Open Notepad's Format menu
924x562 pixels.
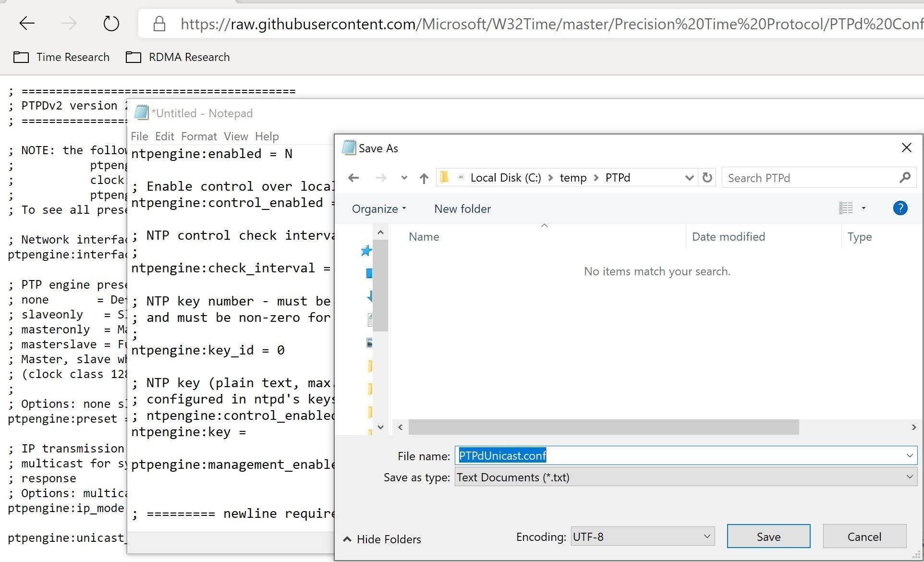pyautogui.click(x=199, y=136)
